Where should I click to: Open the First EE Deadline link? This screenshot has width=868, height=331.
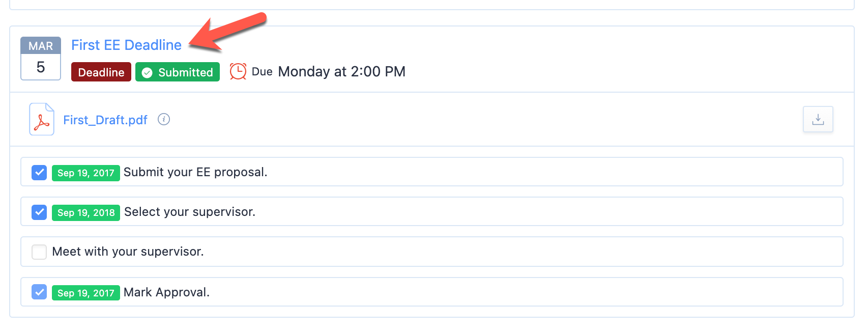pyautogui.click(x=126, y=45)
